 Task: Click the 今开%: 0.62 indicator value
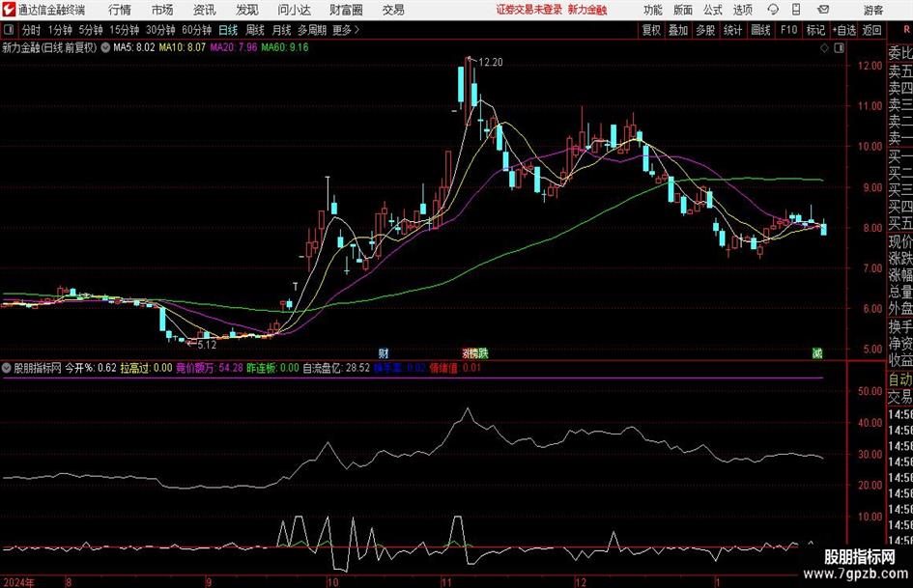click(90, 368)
